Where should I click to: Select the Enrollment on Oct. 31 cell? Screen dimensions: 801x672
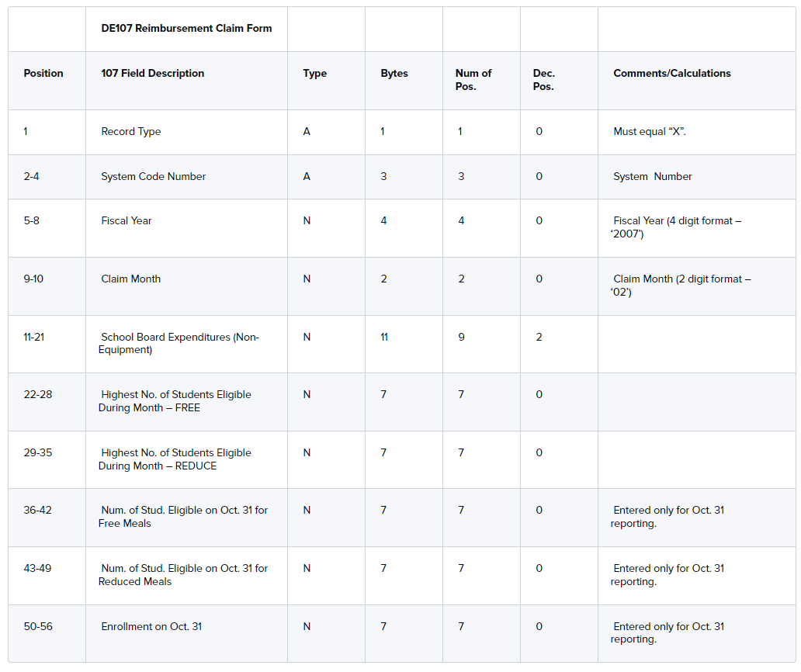151,627
